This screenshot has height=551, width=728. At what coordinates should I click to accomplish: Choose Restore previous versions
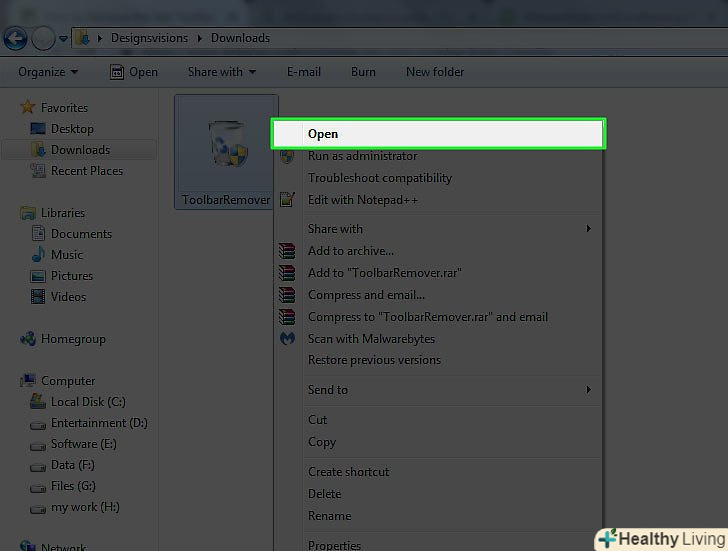click(438, 360)
